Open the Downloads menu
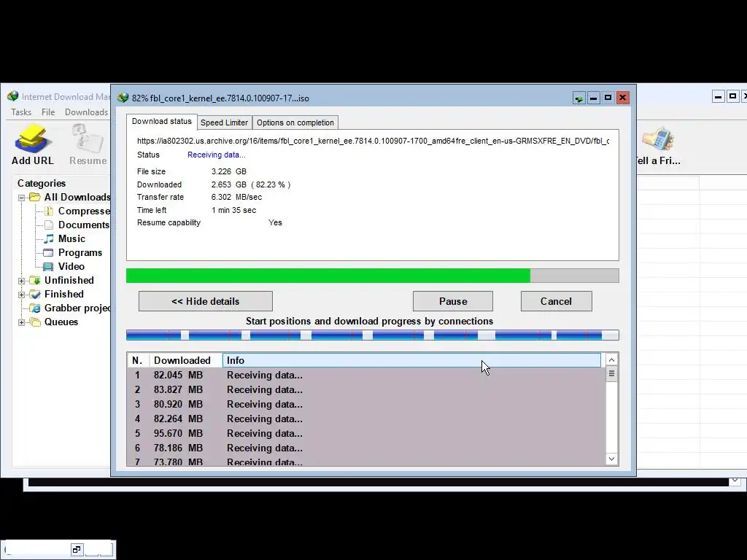747x560 pixels. [x=86, y=112]
